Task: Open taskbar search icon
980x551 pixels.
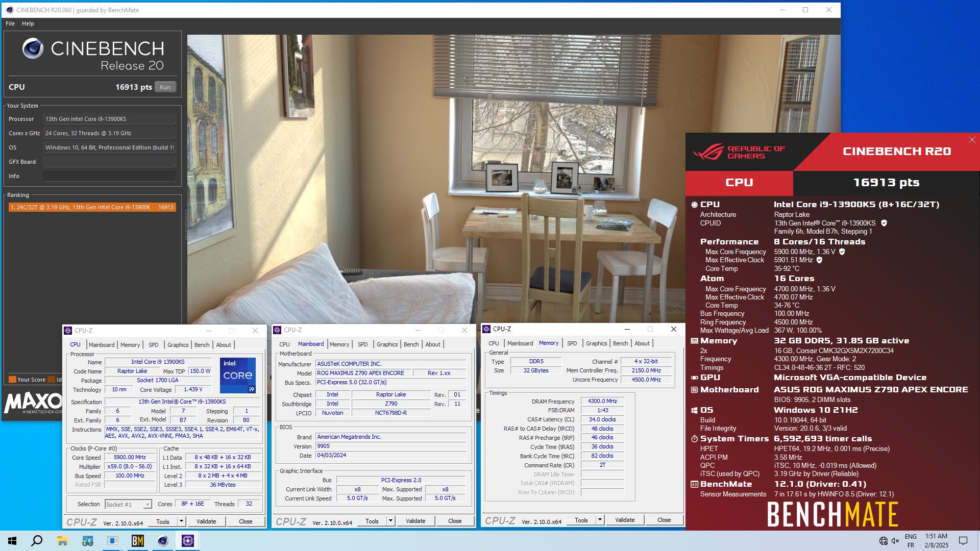Action: pos(37,541)
